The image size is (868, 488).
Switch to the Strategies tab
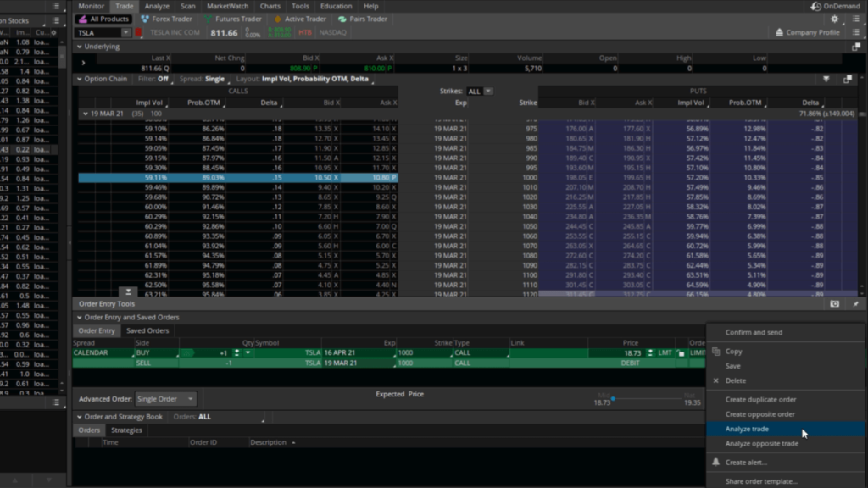click(126, 430)
